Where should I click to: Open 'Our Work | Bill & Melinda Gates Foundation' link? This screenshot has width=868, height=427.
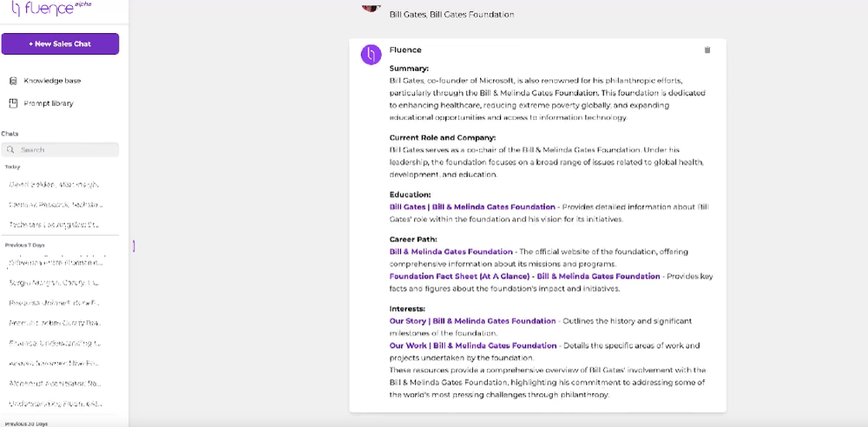coord(473,345)
